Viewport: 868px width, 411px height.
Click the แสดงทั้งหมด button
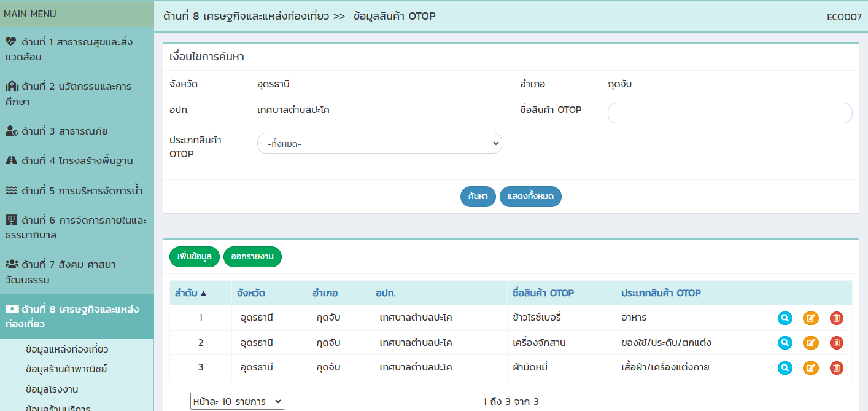530,197
